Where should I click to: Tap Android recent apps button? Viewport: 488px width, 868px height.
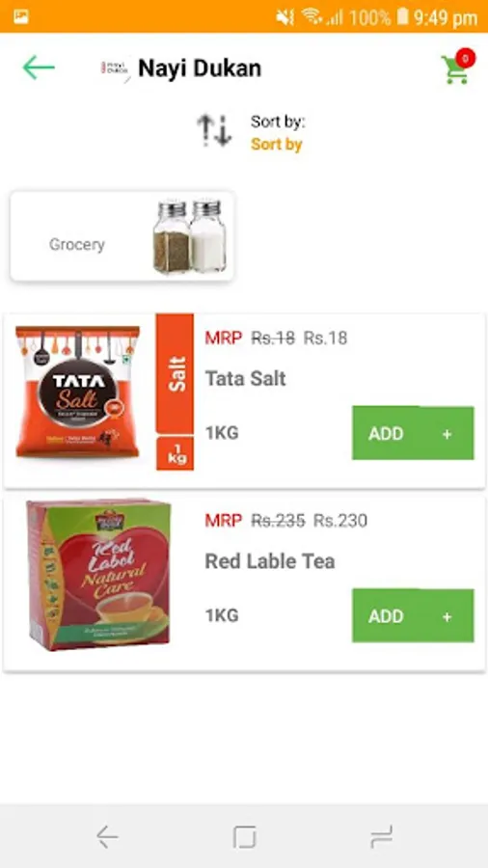pos(381,836)
